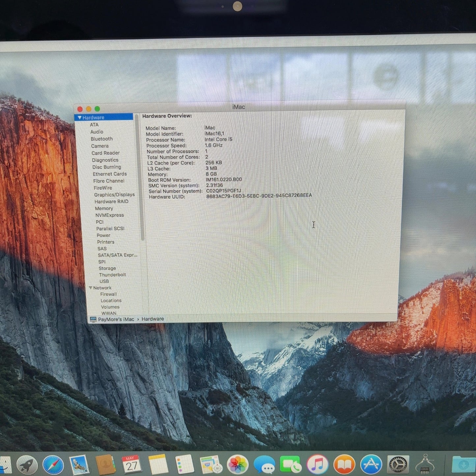View Disc Burning information
This screenshot has height=476, width=476.
(x=107, y=167)
